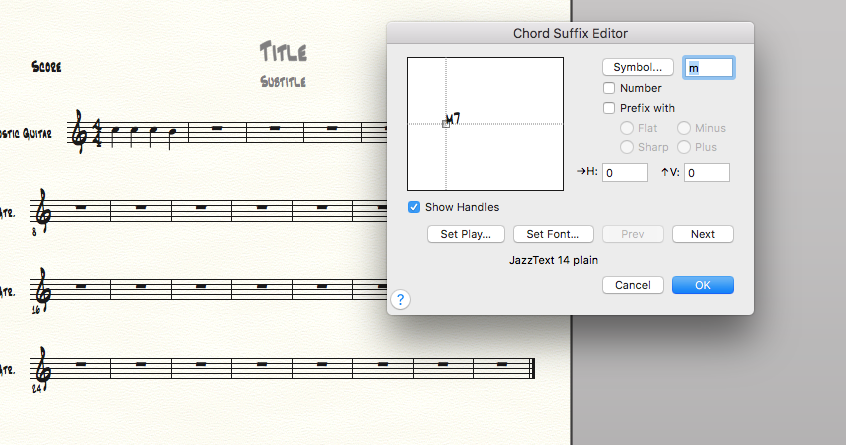Open the Set Font... dialog
846x445 pixels.
553,234
